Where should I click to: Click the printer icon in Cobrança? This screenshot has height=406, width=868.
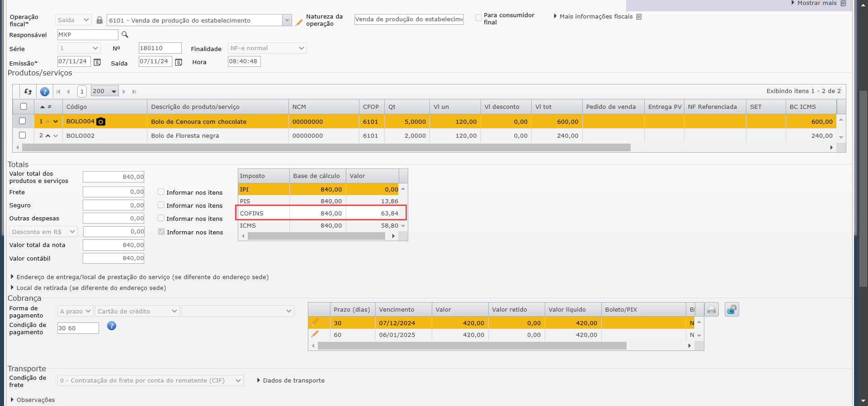click(712, 310)
